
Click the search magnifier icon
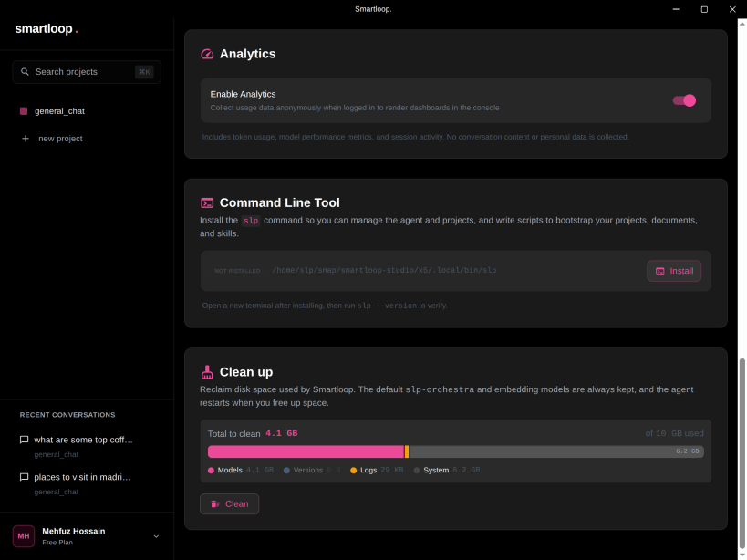(x=25, y=72)
